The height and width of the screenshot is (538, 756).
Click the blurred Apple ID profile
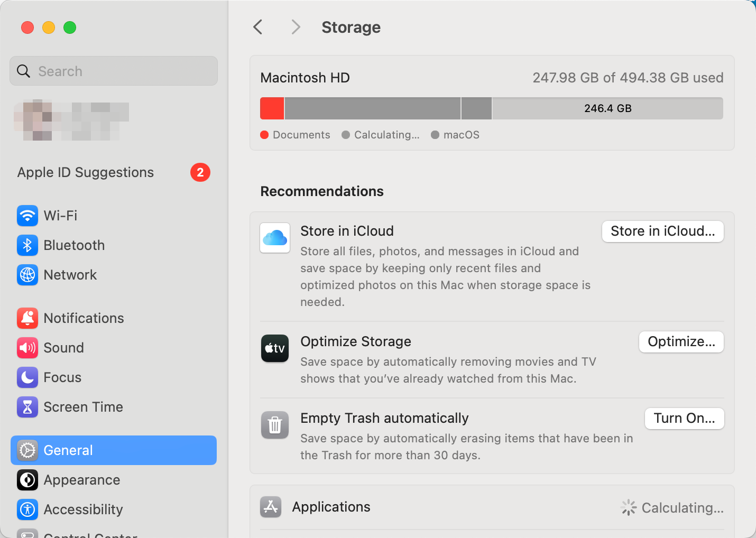pos(71,120)
